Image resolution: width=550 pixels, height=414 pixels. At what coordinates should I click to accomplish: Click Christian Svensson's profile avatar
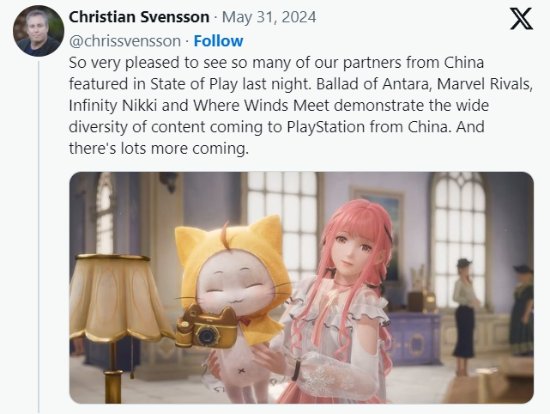click(x=39, y=31)
